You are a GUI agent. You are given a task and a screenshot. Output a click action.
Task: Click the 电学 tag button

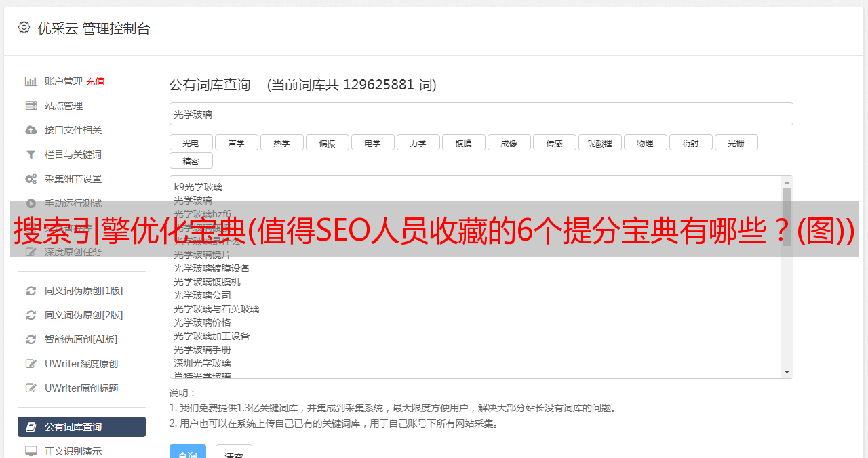click(x=372, y=142)
